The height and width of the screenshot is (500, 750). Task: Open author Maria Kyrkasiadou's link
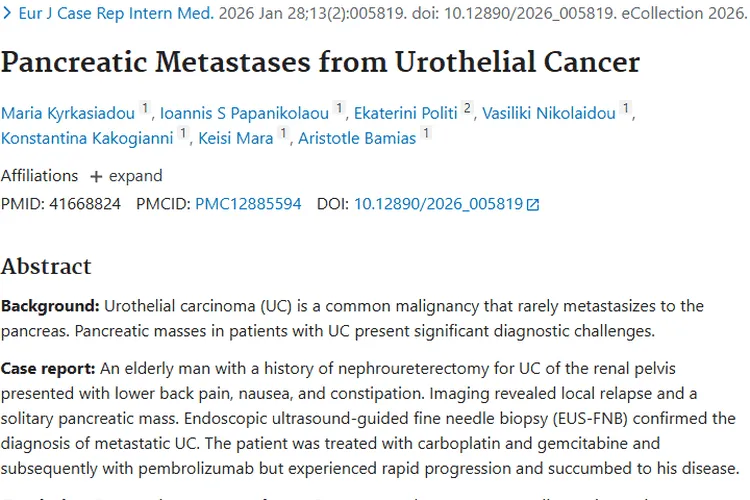coord(67,113)
